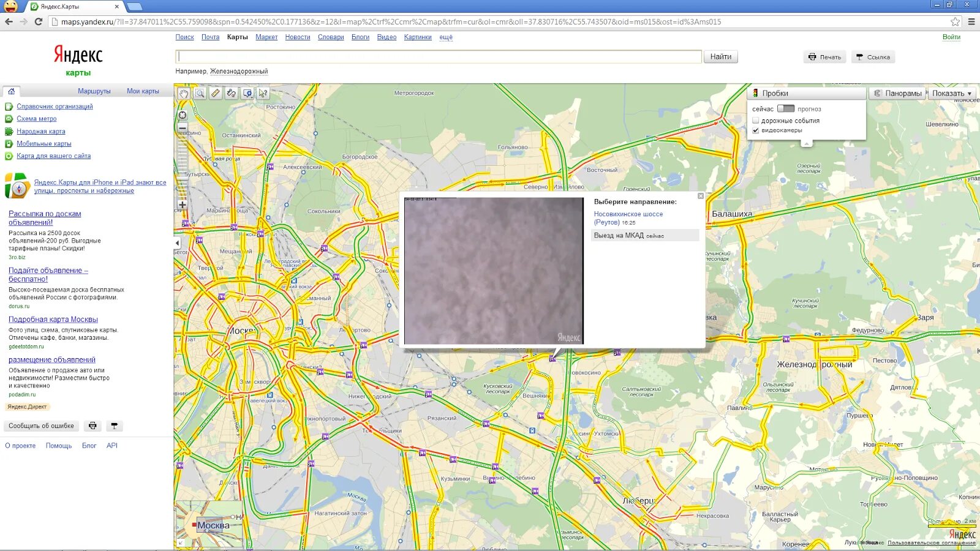Click the browser back arrow
Viewport: 980px width, 551px height.
click(x=9, y=21)
